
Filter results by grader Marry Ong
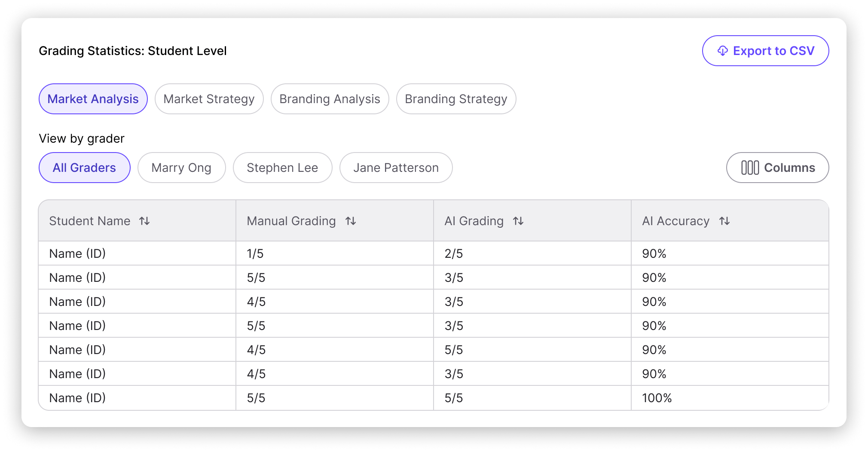[x=181, y=168]
